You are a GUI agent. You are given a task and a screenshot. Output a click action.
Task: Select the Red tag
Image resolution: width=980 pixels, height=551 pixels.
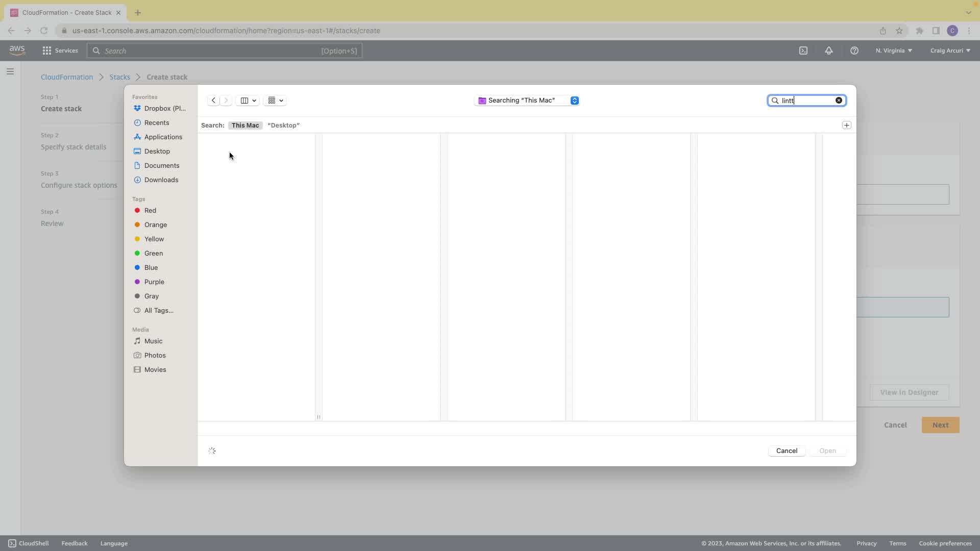(x=150, y=210)
